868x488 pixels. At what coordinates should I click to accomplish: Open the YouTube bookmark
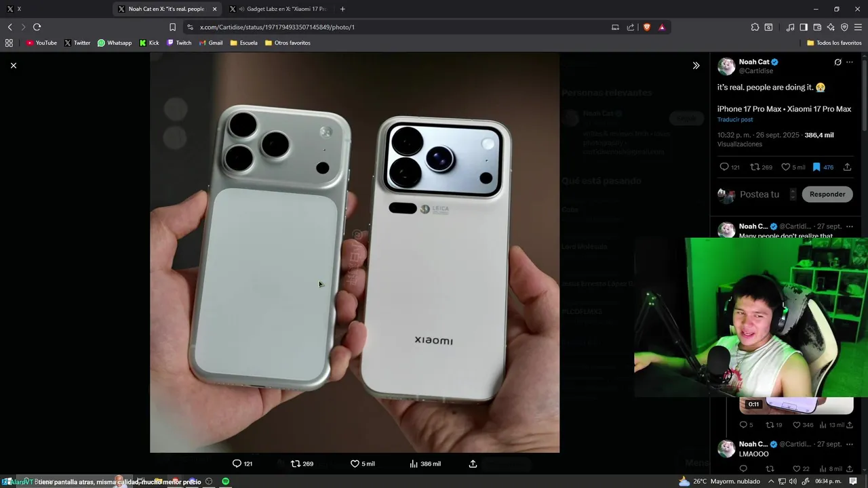click(x=41, y=43)
